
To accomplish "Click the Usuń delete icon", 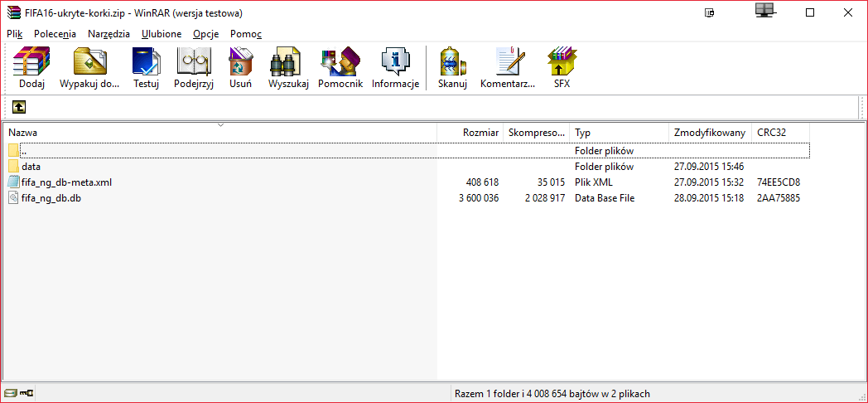I will pos(241,68).
